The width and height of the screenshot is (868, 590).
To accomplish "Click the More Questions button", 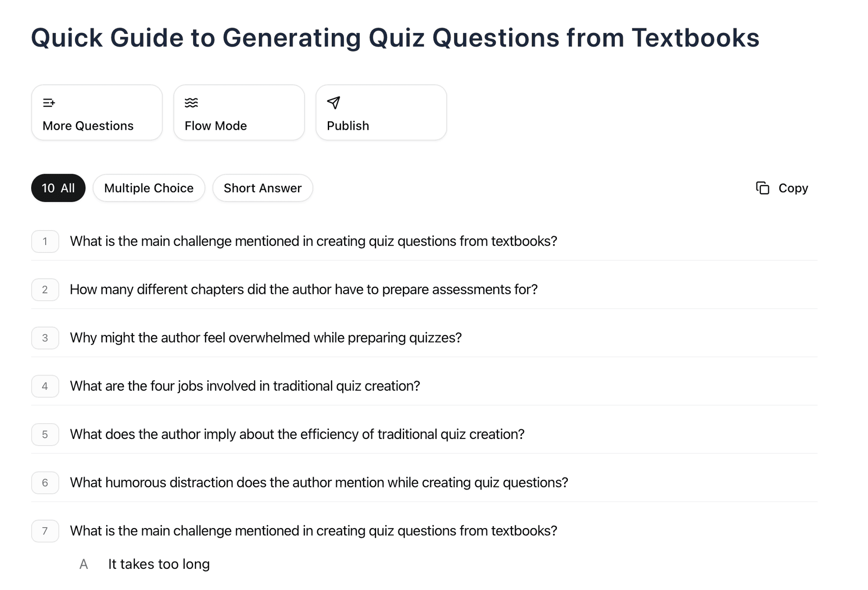I will click(96, 112).
